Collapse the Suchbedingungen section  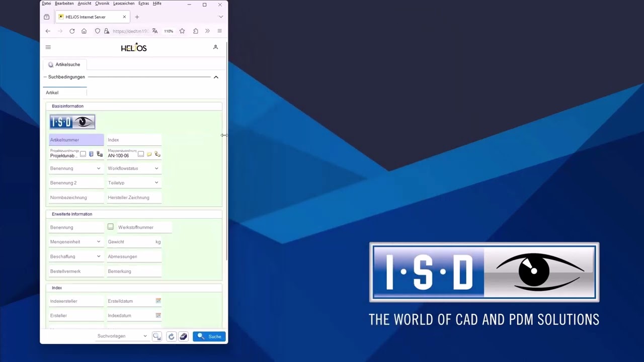pos(216,77)
